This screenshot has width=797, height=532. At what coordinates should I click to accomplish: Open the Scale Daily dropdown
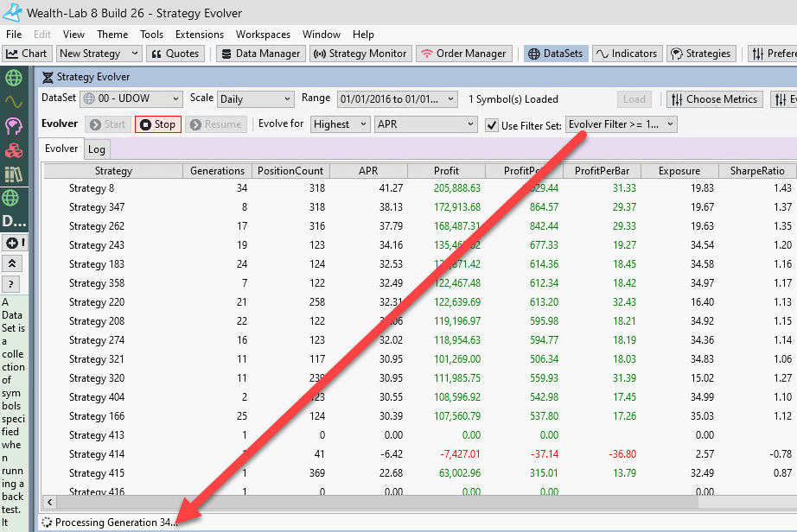pyautogui.click(x=256, y=98)
